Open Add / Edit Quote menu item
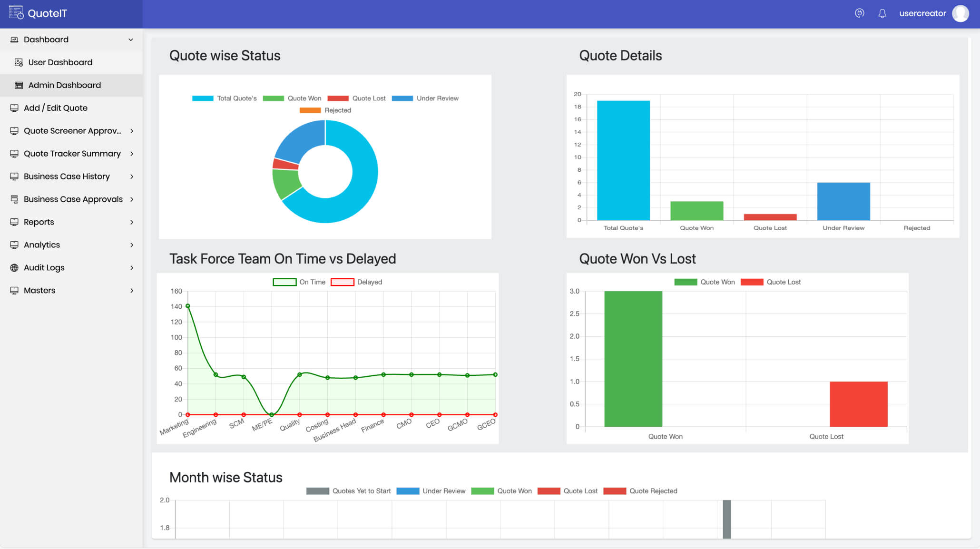The height and width of the screenshot is (549, 980). 56,108
